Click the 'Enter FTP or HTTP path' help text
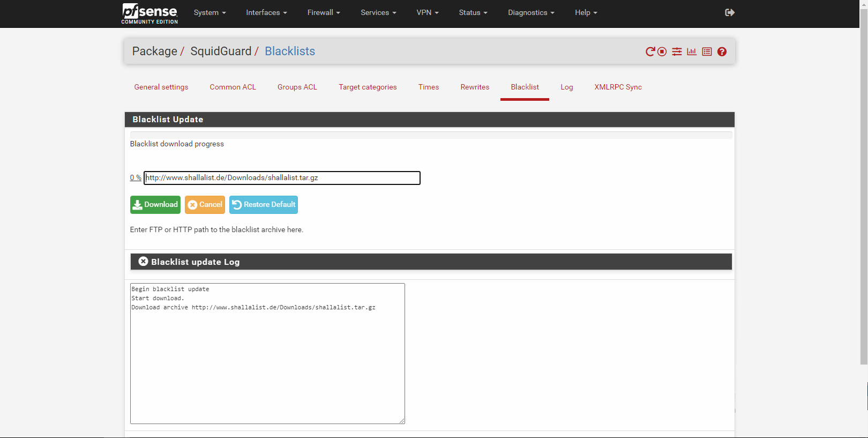Screen dimensions: 868x438 click(x=216, y=229)
